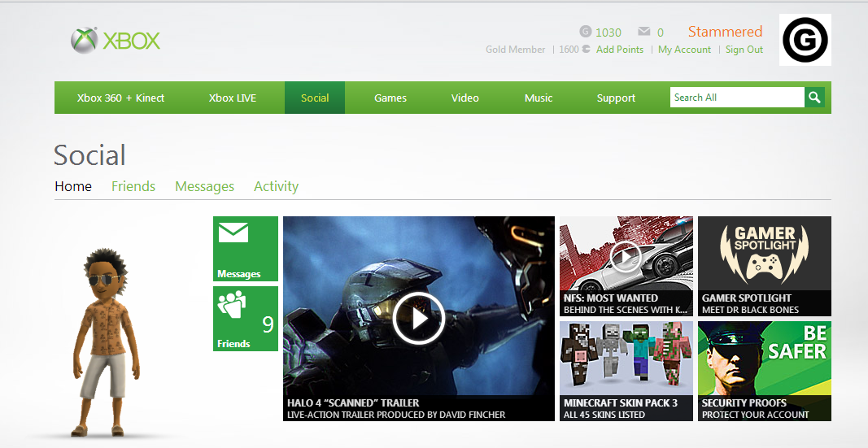Screen dimensions: 868x448
Task: Click the gamerscore G icon
Action: (586, 32)
